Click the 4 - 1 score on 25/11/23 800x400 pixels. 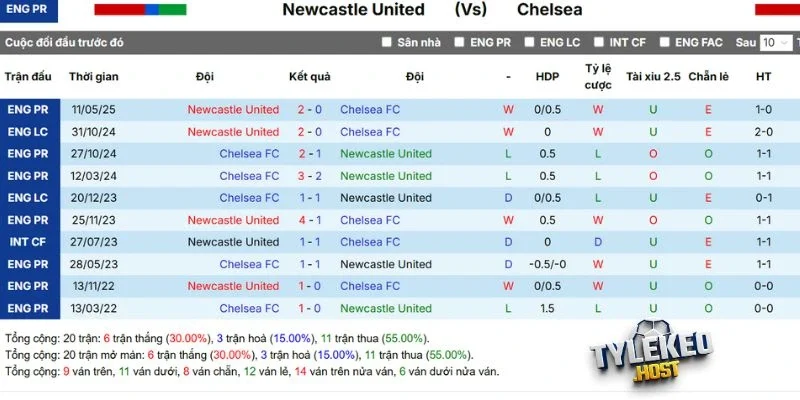point(309,220)
